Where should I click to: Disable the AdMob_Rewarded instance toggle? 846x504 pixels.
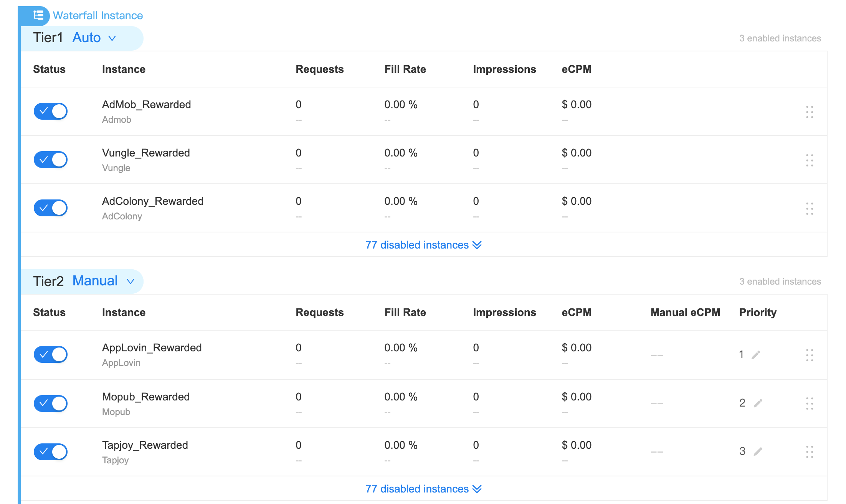[x=51, y=111]
